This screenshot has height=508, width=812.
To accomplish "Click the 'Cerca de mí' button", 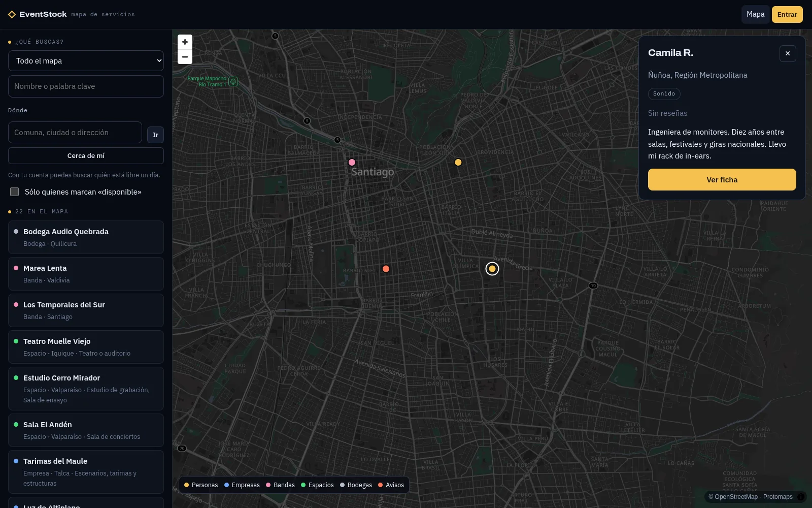I will click(x=86, y=155).
